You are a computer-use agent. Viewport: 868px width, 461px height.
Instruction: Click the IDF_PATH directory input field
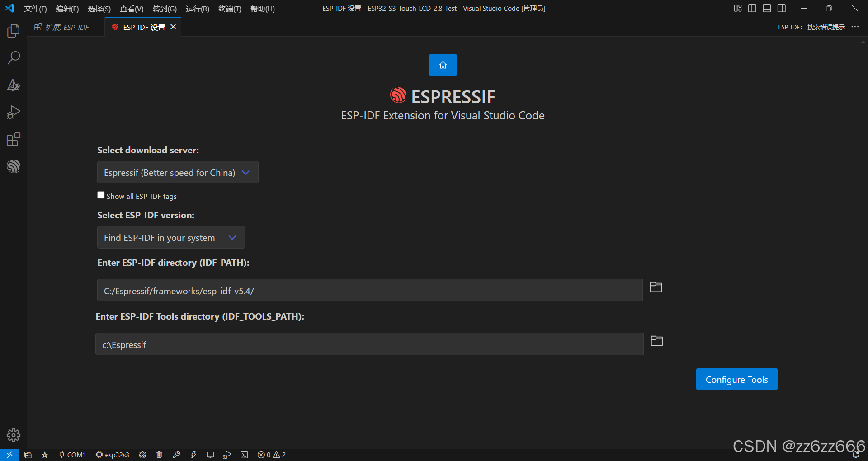(370, 290)
